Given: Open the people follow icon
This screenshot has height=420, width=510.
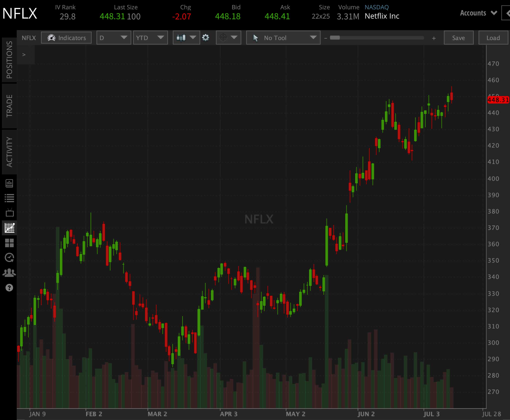Looking at the screenshot, I should pyautogui.click(x=9, y=273).
